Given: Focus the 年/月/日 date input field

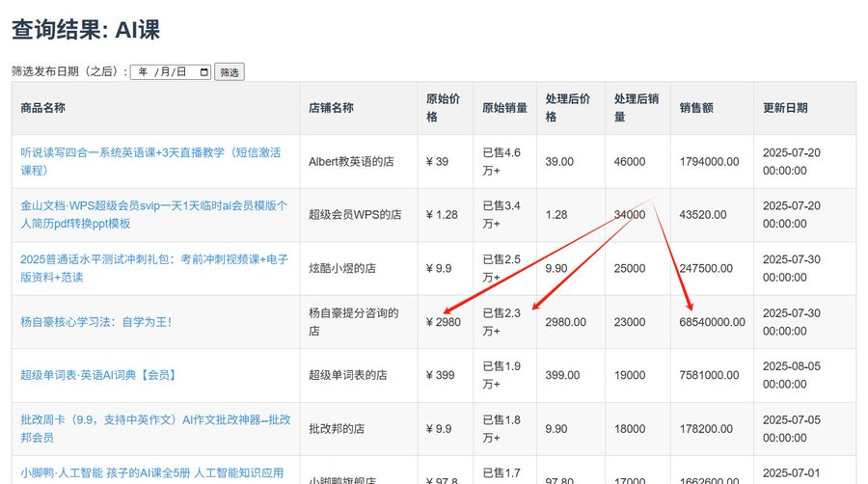Looking at the screenshot, I should coord(171,72).
